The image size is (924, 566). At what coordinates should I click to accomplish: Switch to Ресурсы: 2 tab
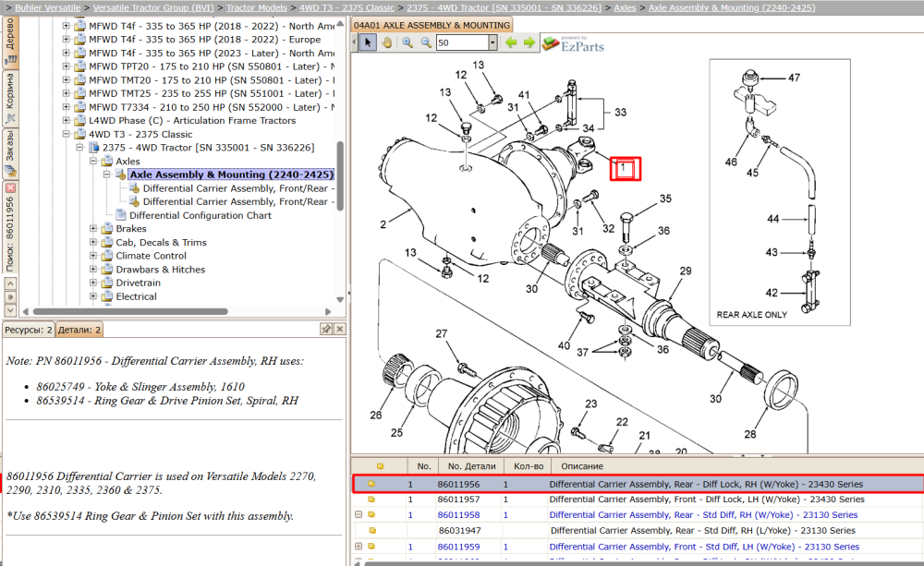click(29, 330)
